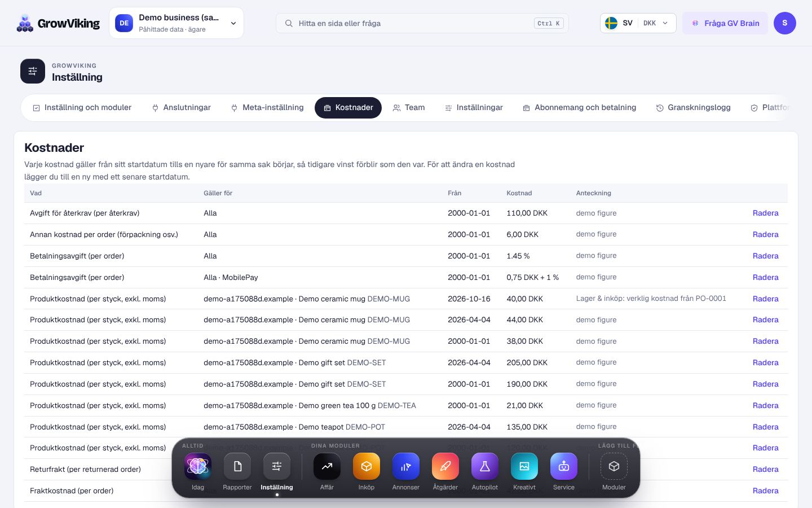Open the Affär module icon
This screenshot has height=508, width=812.
[x=327, y=466]
